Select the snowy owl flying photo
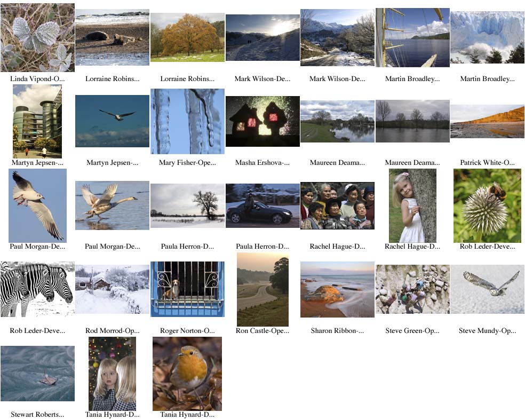The width and height of the screenshot is (525, 420). pyautogui.click(x=488, y=289)
